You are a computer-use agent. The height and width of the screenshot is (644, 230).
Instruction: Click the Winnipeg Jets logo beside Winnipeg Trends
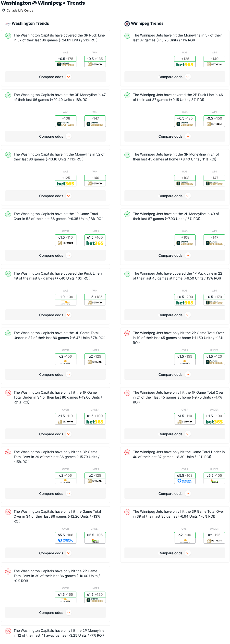tap(127, 24)
